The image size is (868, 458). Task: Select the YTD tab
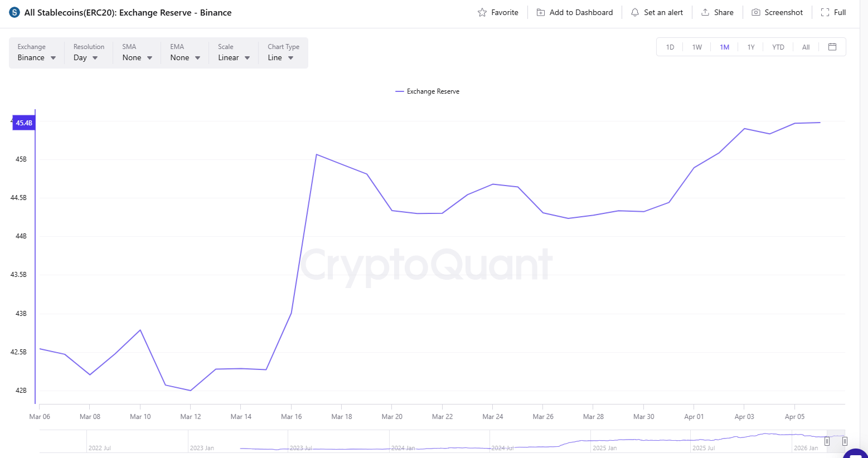click(x=778, y=47)
